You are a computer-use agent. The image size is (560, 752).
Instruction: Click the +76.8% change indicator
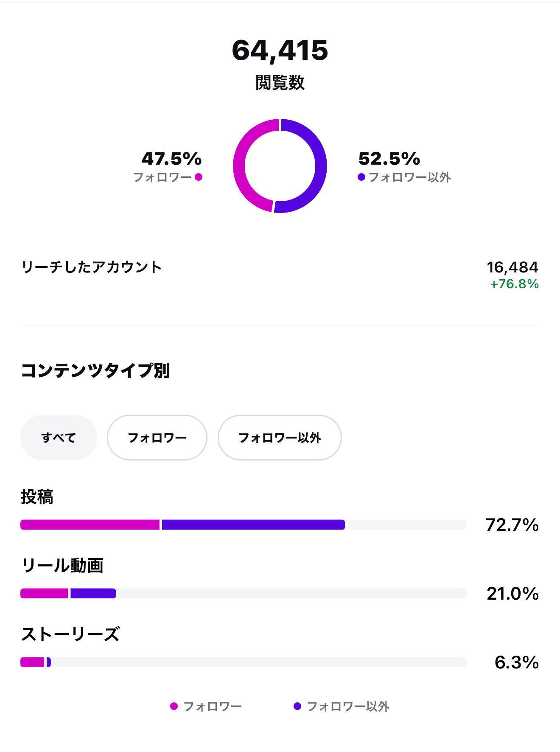coord(514,284)
